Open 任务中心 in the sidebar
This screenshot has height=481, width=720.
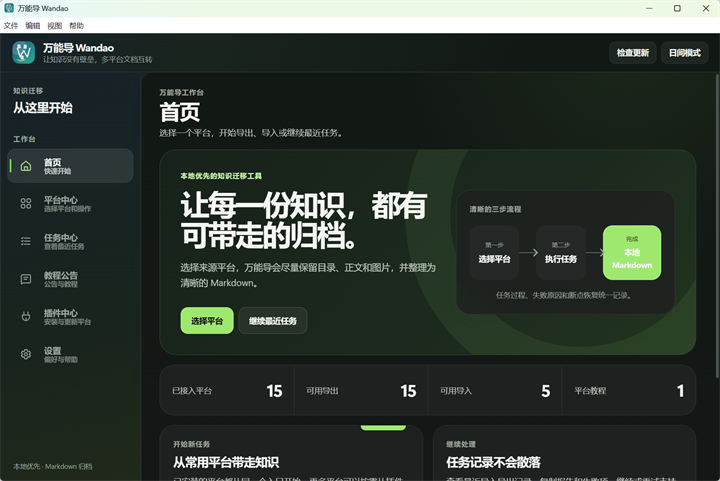pyautogui.click(x=70, y=241)
